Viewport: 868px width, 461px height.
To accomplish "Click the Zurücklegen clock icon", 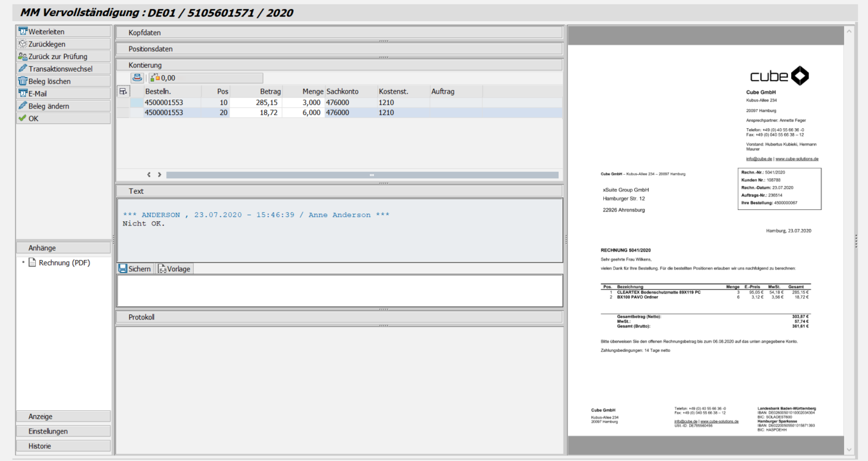I will (23, 44).
